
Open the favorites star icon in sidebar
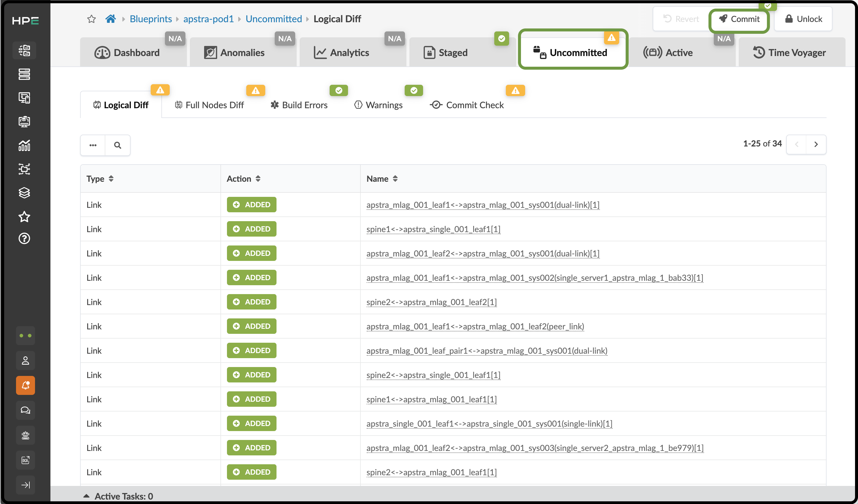(x=25, y=216)
